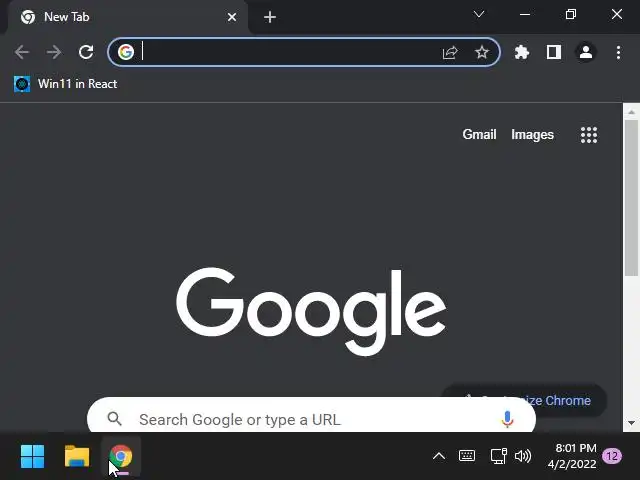
Task: Bookmark this tab with the star icon
Action: [482, 52]
